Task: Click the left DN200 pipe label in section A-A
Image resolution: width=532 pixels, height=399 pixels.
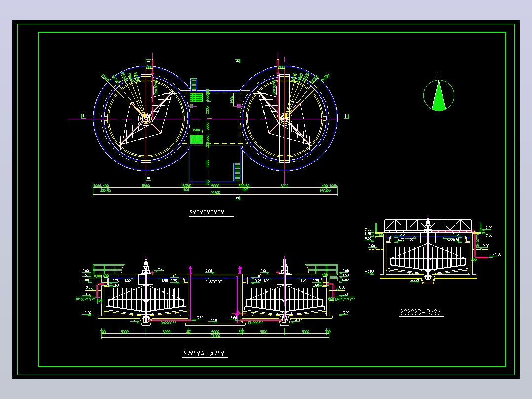Action: tap(168, 323)
